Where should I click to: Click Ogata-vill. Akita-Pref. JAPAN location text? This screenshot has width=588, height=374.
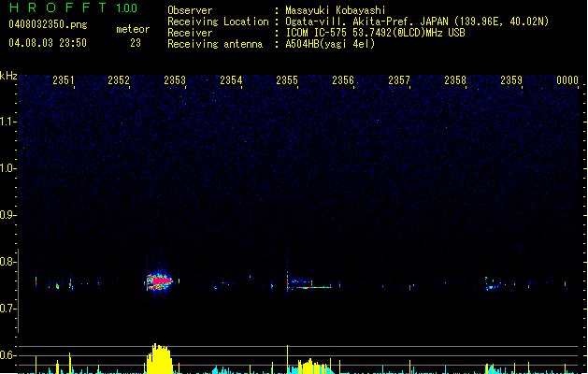(x=417, y=22)
